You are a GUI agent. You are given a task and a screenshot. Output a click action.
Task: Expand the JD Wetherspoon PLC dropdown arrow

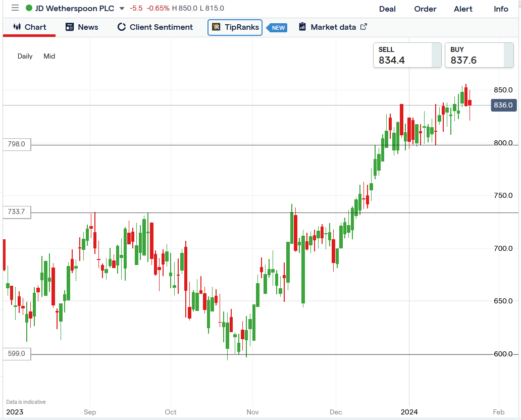(122, 8)
